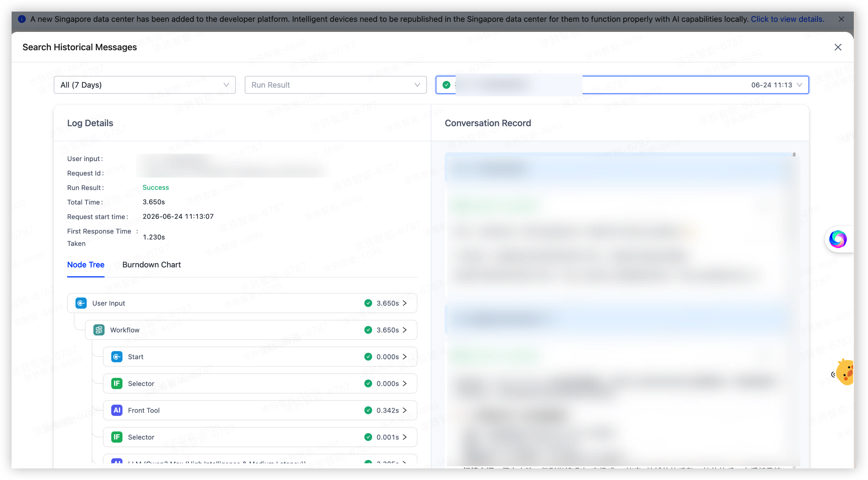This screenshot has width=868, height=480.
Task: Click the chick mascot helper icon
Action: tap(845, 372)
